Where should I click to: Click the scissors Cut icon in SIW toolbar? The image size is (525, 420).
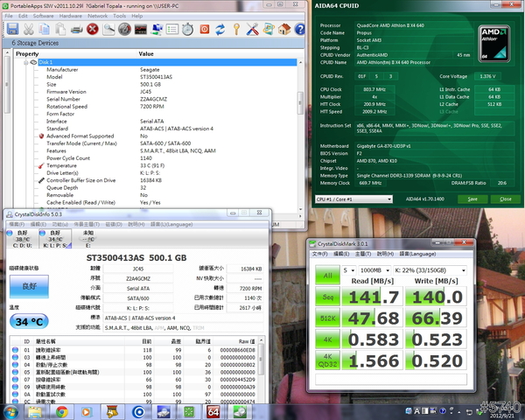[x=29, y=29]
